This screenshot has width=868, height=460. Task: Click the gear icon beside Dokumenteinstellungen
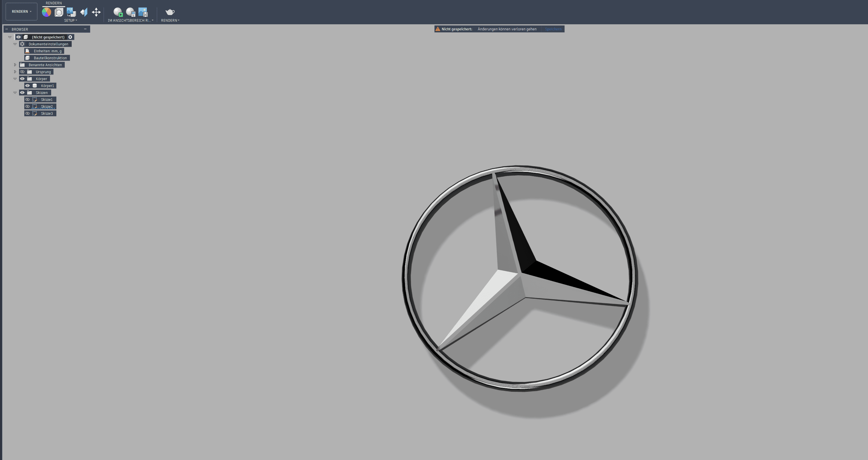22,44
